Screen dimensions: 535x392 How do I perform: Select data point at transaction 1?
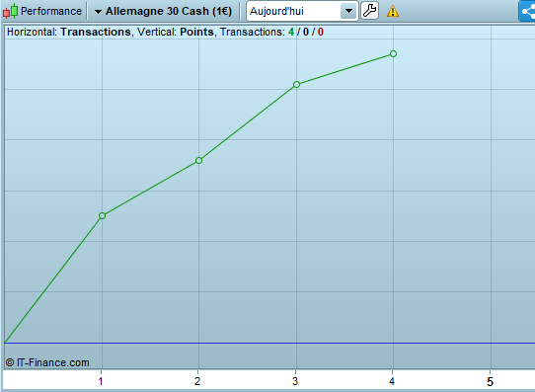102,215
